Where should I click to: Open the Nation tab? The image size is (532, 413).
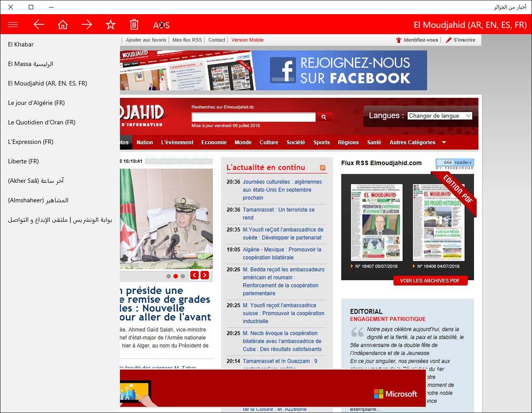(x=145, y=143)
